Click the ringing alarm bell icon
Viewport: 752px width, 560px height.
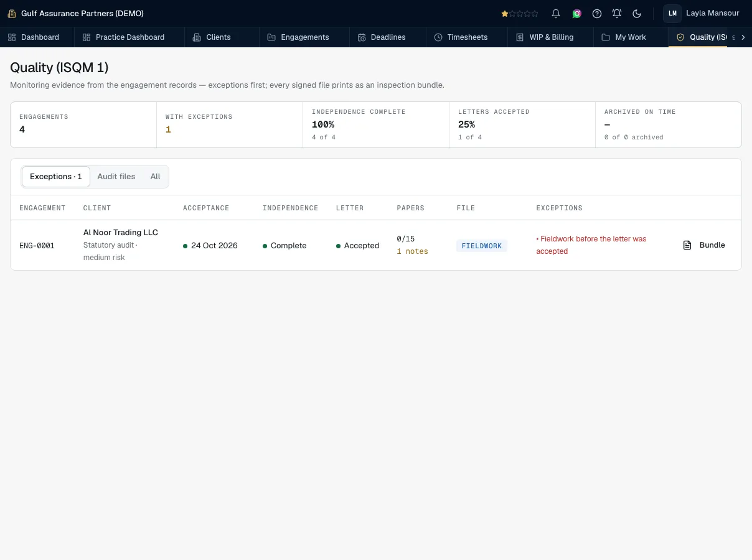click(617, 13)
